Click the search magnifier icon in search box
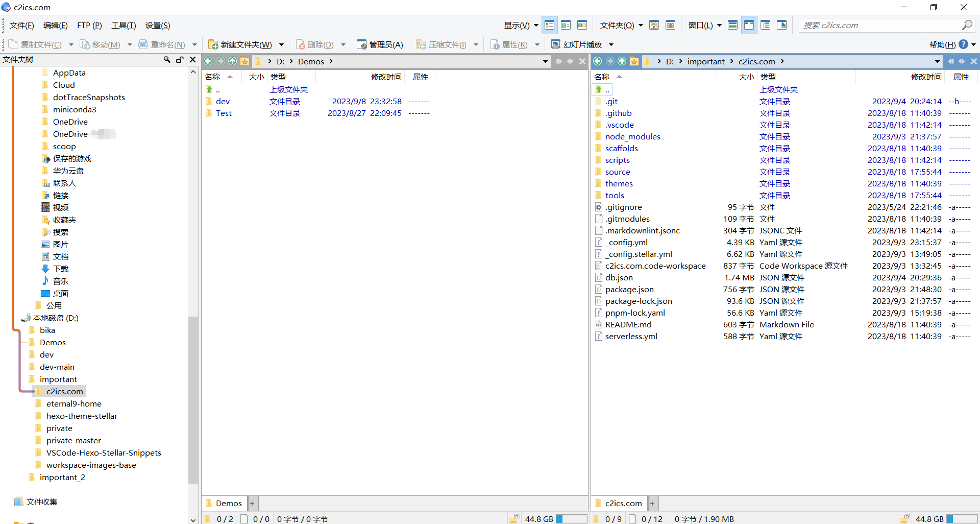980x524 pixels. 967,25
